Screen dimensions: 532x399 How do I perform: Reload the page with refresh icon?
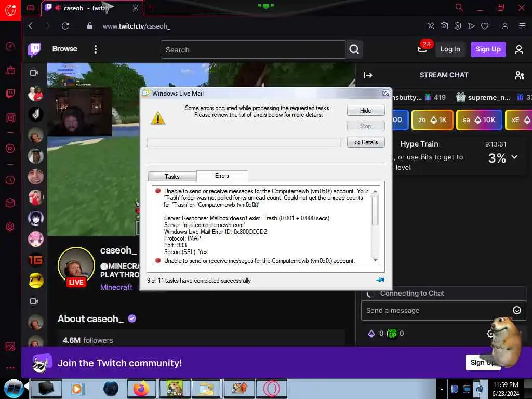[x=65, y=26]
